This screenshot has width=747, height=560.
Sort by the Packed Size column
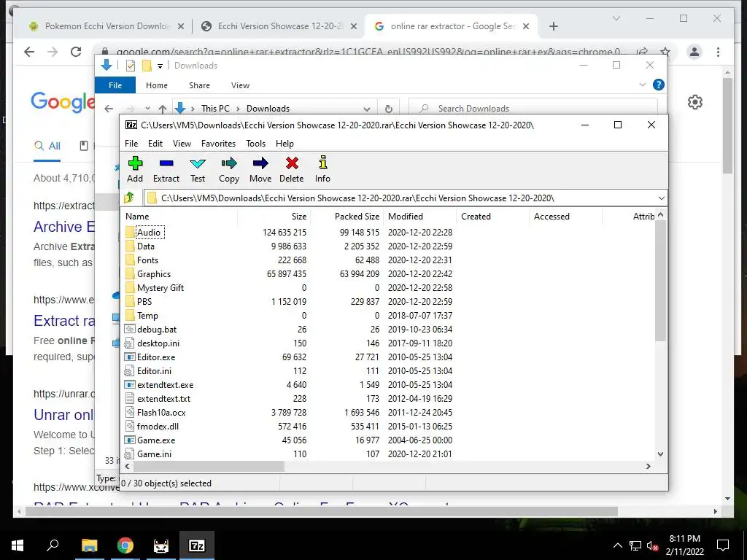tap(347, 216)
